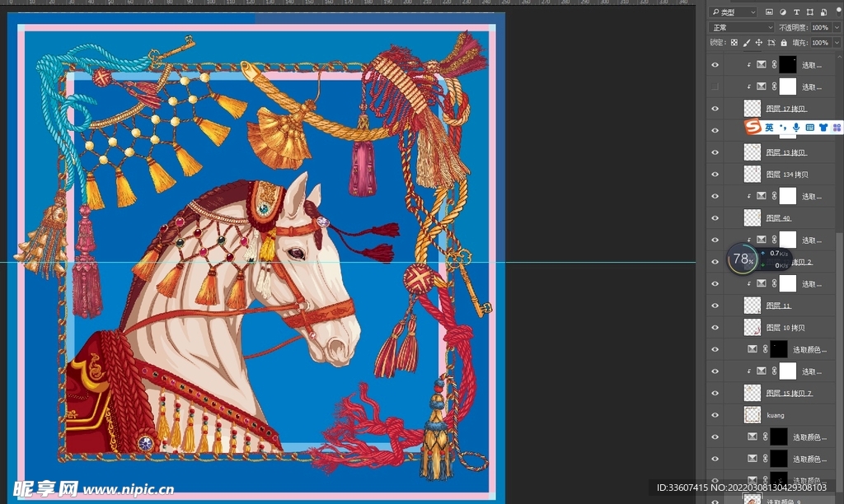The height and width of the screenshot is (504, 844).
Task: Select layer 图层 10 拷贝 name
Action: tap(785, 328)
